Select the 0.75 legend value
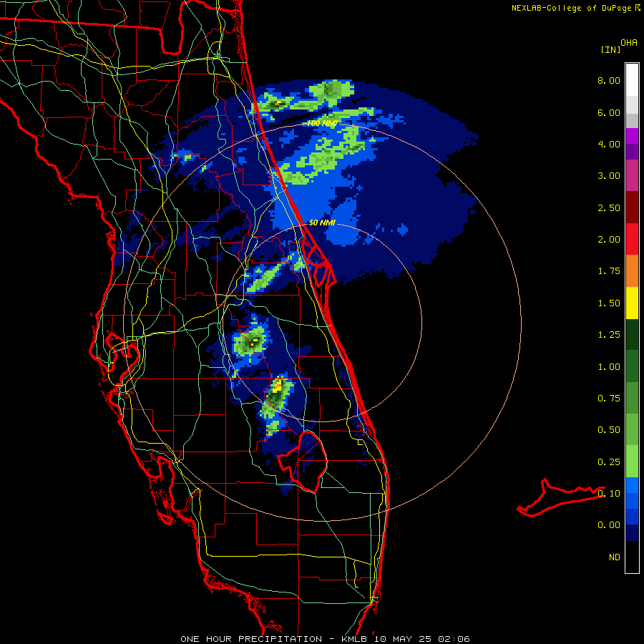This screenshot has height=644, width=644. [609, 399]
